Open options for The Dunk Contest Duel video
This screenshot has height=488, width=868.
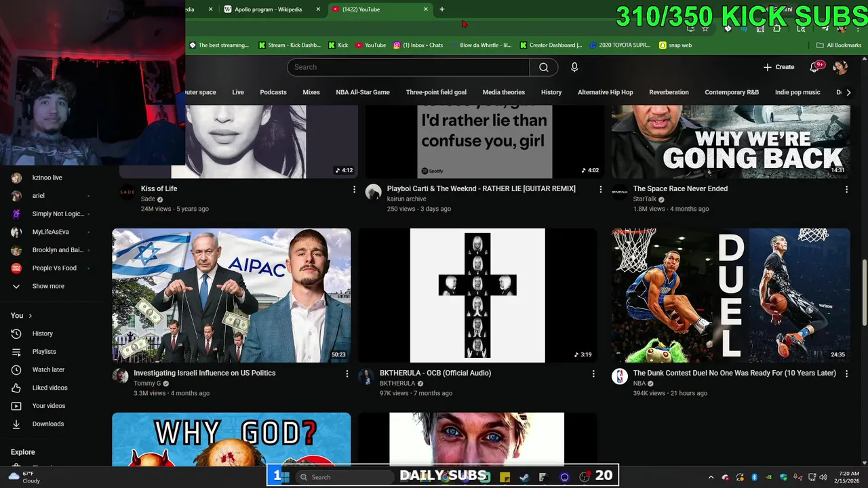(x=846, y=373)
